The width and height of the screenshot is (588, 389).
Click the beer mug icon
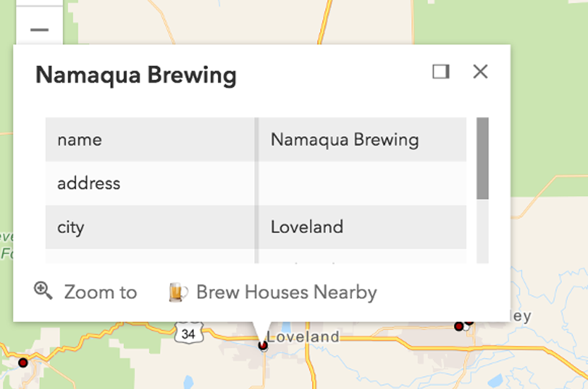pos(178,292)
